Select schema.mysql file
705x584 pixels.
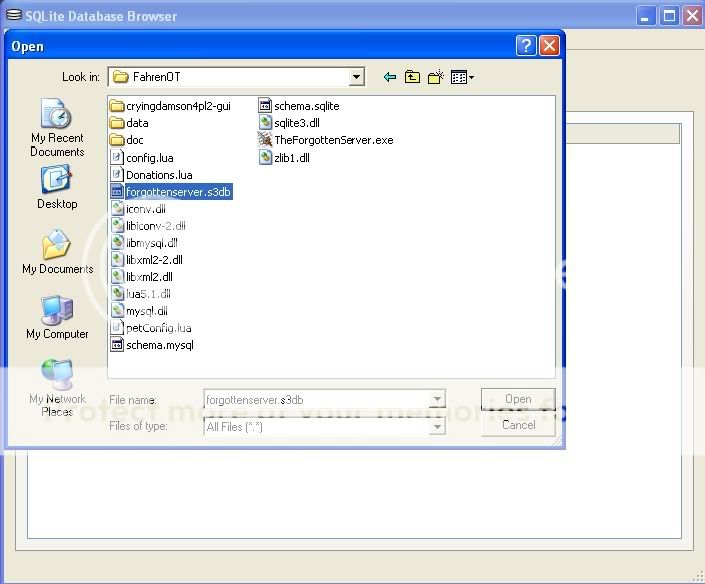[x=152, y=345]
